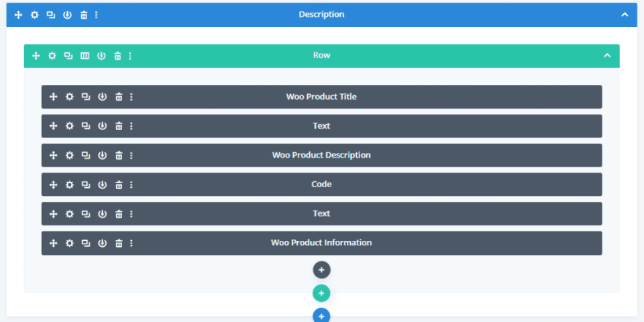Add new row with green plus button

pos(321,293)
